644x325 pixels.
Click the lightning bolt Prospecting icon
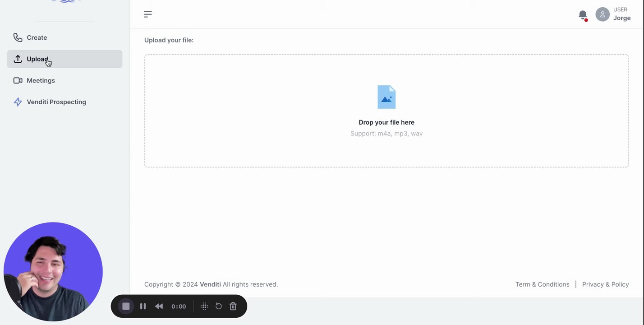point(18,102)
